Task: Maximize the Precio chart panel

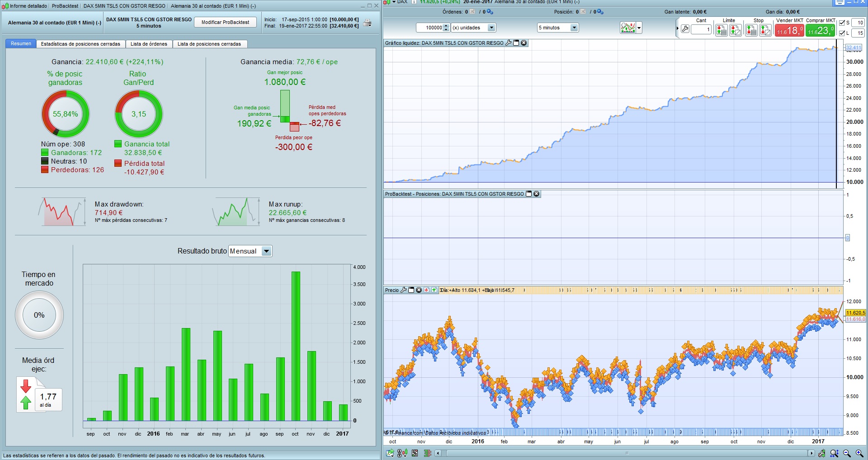Action: 411,290
